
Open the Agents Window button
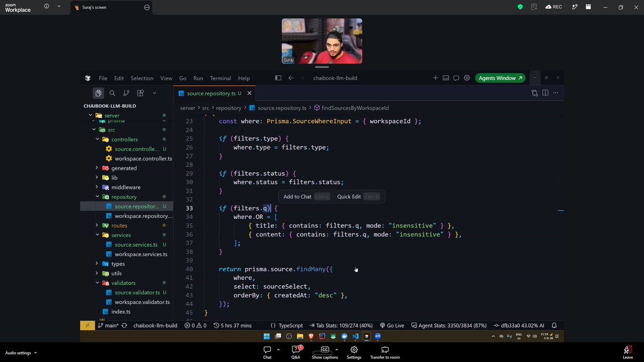click(x=501, y=78)
